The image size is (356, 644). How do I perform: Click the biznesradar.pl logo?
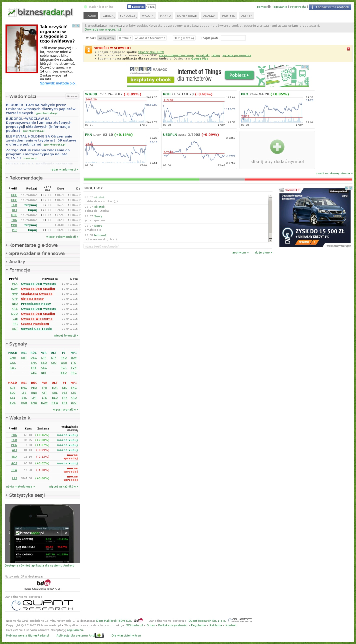40,12
